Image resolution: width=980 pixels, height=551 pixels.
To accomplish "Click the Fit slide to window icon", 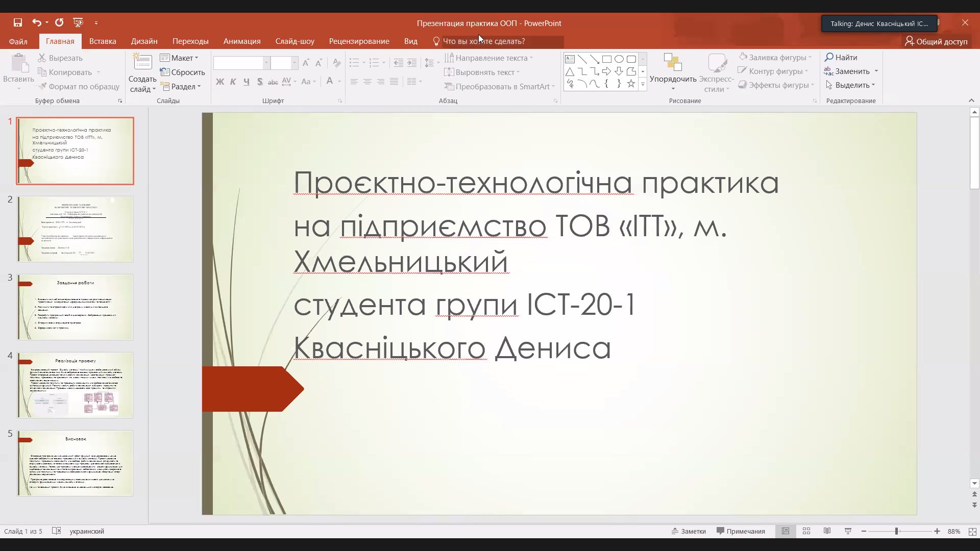I will click(x=972, y=531).
